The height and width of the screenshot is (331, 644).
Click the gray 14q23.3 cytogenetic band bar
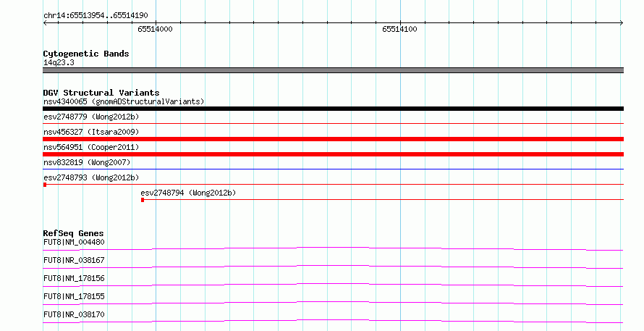(x=333, y=70)
